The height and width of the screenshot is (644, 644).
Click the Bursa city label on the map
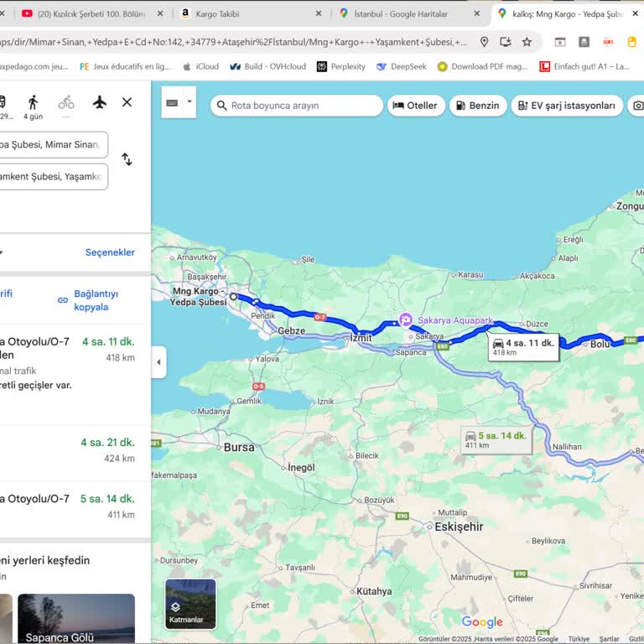239,447
